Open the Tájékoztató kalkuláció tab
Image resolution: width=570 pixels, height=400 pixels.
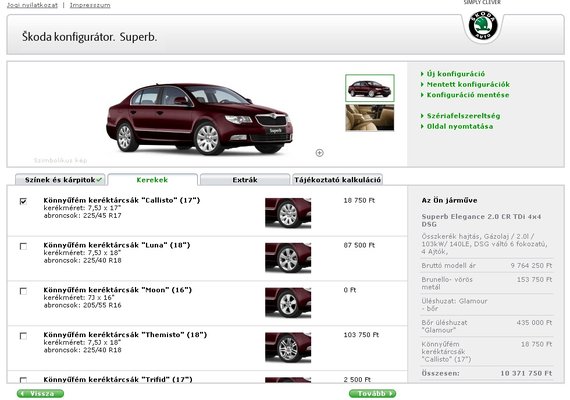[x=337, y=180]
